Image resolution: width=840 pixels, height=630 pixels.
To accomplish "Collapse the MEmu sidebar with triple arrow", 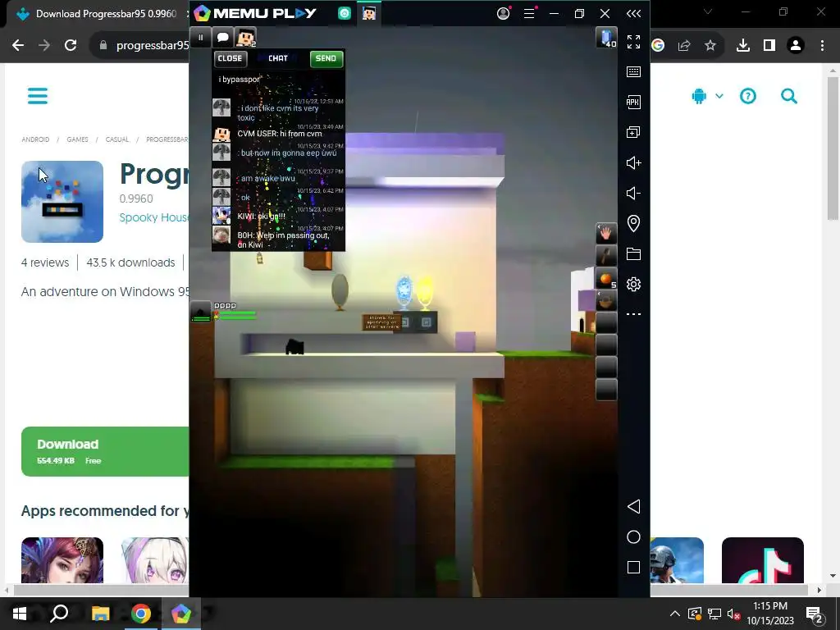I will click(x=633, y=13).
